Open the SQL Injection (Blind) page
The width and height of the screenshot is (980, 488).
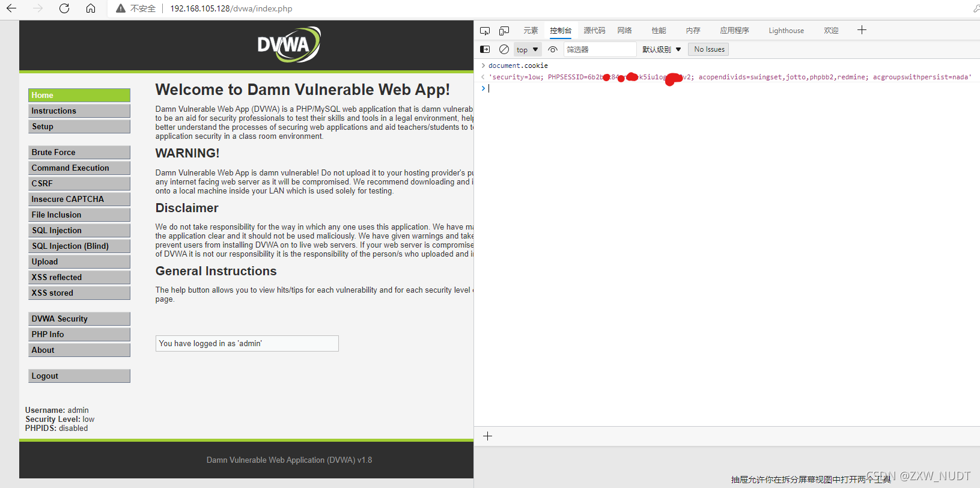[79, 246]
